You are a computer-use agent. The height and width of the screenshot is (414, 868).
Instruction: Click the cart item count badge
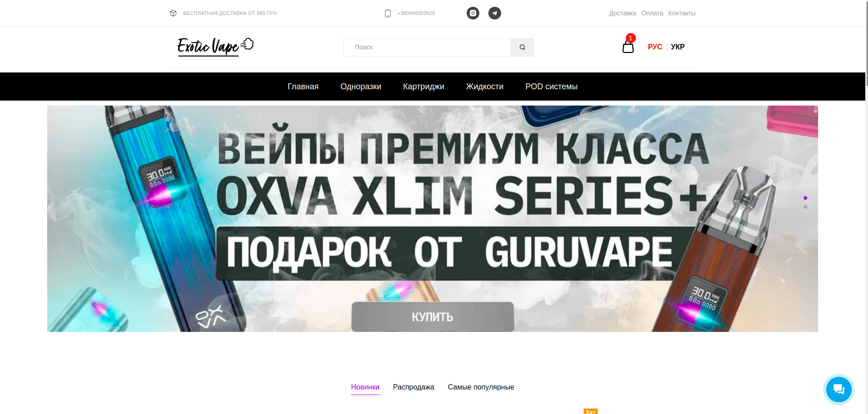[630, 38]
